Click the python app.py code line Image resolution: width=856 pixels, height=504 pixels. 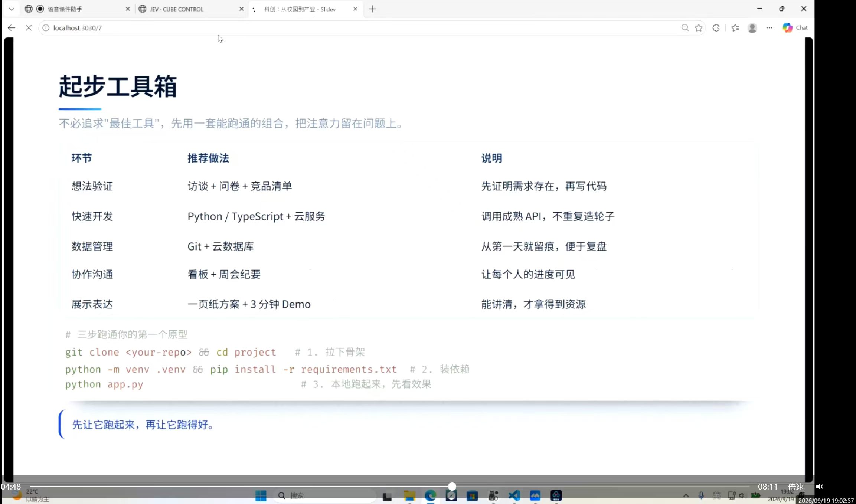[x=248, y=384]
